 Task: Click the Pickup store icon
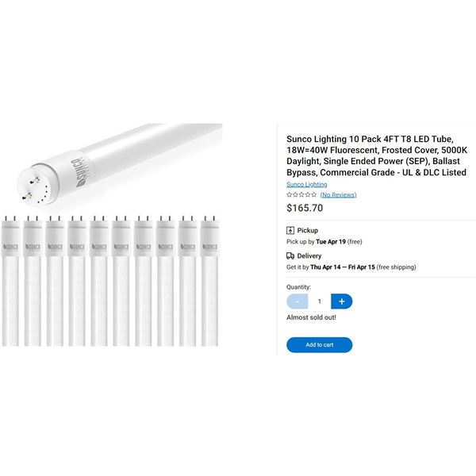click(x=290, y=230)
